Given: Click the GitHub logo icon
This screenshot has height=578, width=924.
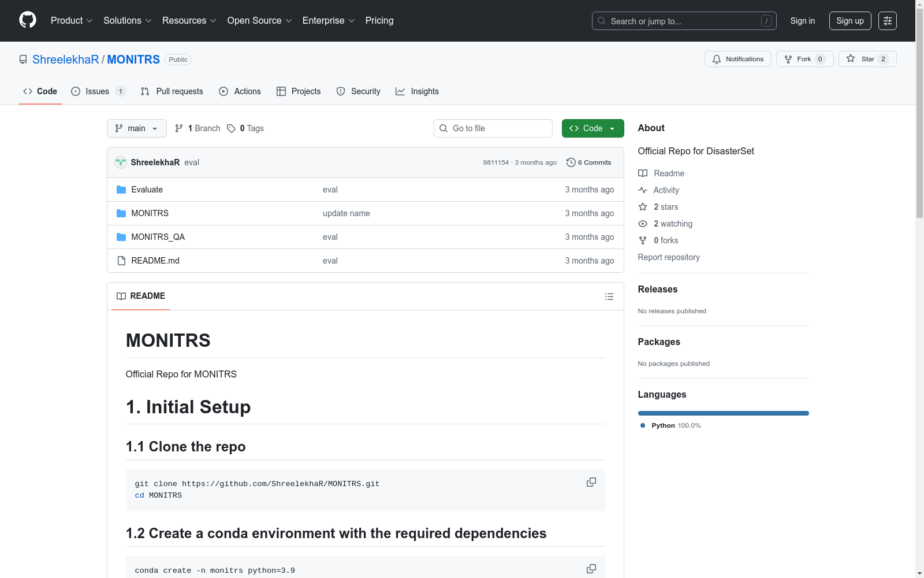Looking at the screenshot, I should [x=28, y=20].
